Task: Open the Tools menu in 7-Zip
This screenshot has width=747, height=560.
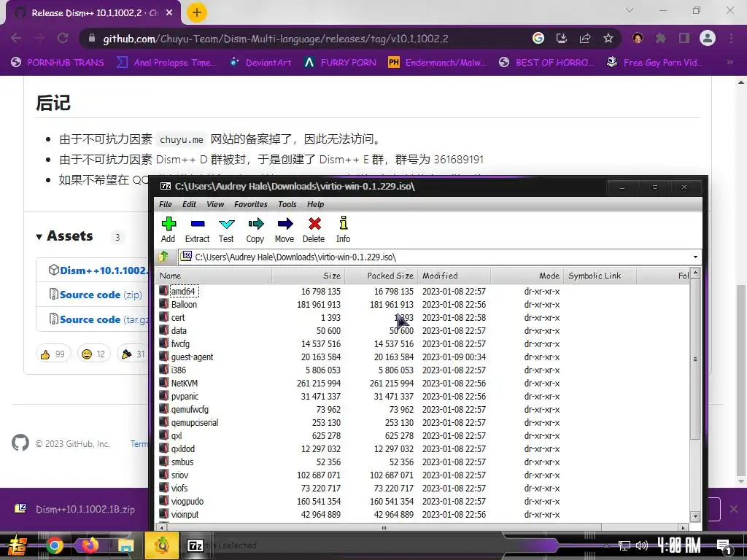Action: [x=287, y=204]
